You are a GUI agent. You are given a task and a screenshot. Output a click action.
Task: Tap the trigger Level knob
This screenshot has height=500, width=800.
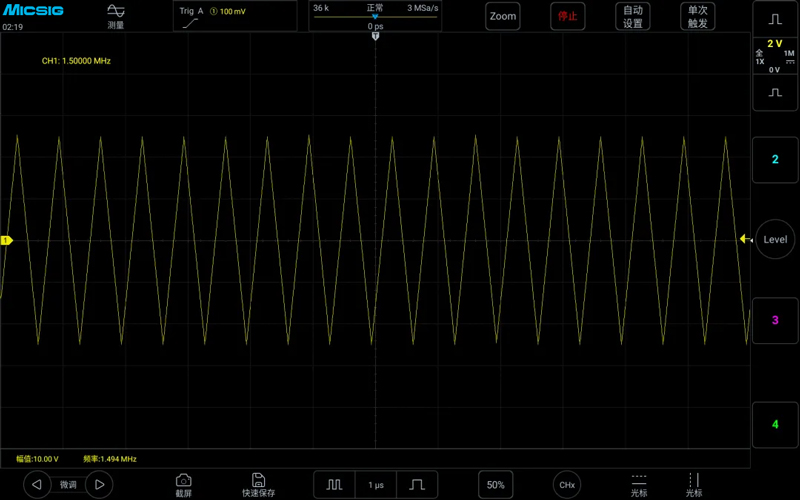pyautogui.click(x=775, y=239)
